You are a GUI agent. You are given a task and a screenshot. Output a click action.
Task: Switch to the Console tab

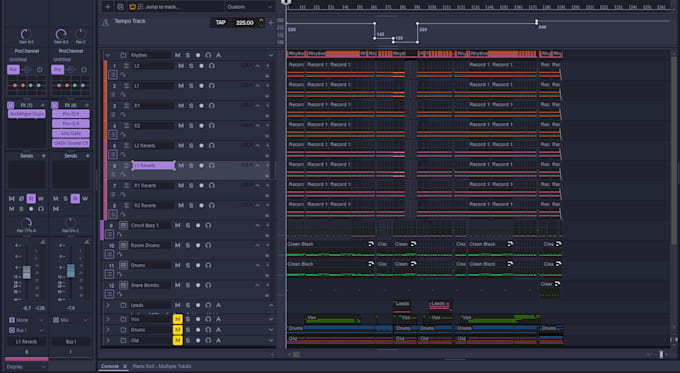(110, 366)
